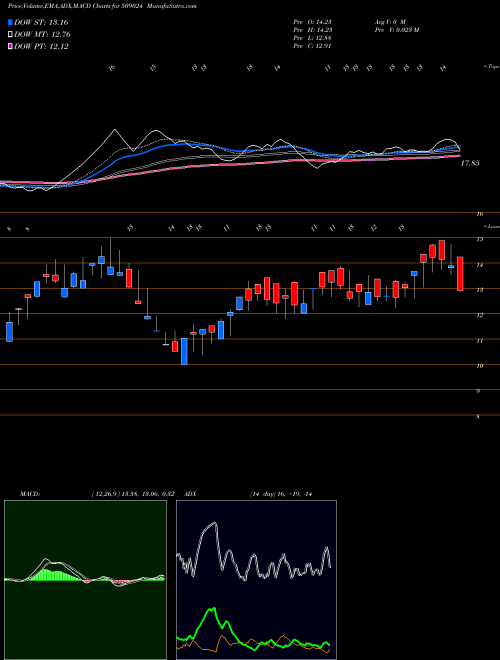Click the 'Pre H: 14.23' value
Viewport: 500px width, 660px height.
[x=313, y=30]
